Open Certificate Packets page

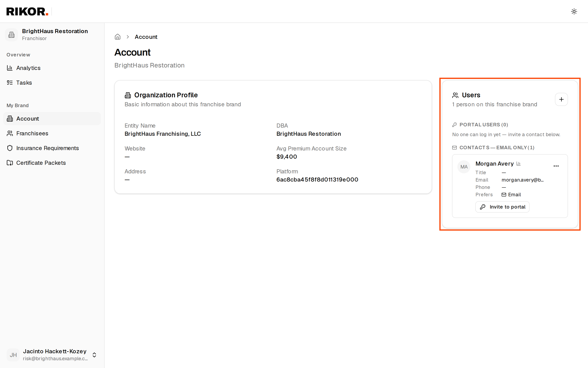pyautogui.click(x=52, y=163)
